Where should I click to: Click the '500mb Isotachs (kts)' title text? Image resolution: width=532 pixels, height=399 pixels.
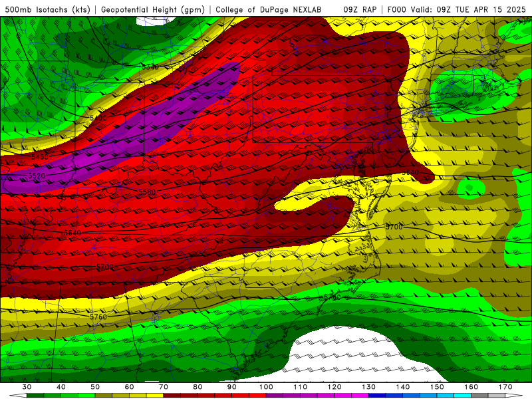click(x=47, y=9)
